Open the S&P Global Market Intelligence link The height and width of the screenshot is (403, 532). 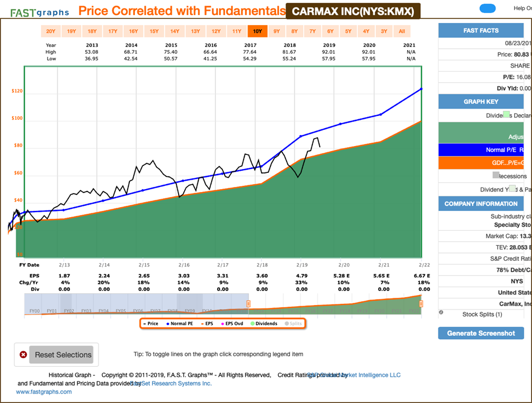(354, 375)
